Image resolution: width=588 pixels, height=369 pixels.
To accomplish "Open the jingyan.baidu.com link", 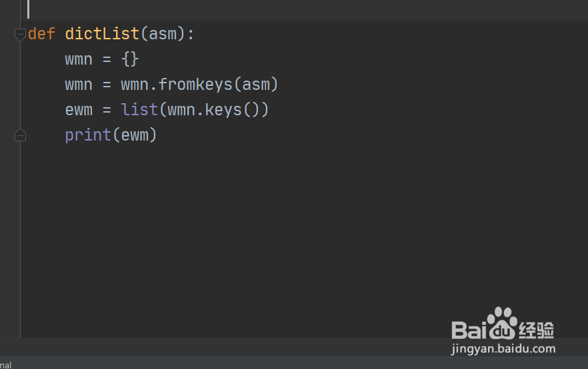I will click(503, 348).
